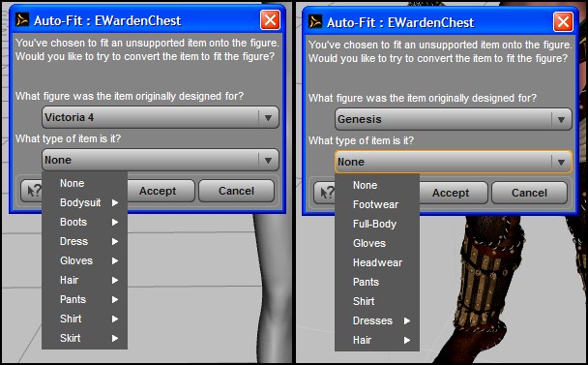This screenshot has height=365, width=588.
Task: Choose Full-Body item type
Action: tap(377, 224)
